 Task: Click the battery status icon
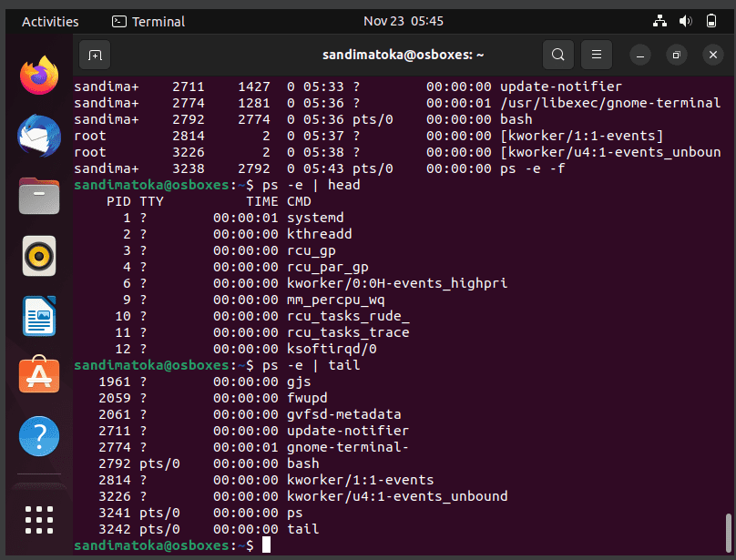point(711,21)
